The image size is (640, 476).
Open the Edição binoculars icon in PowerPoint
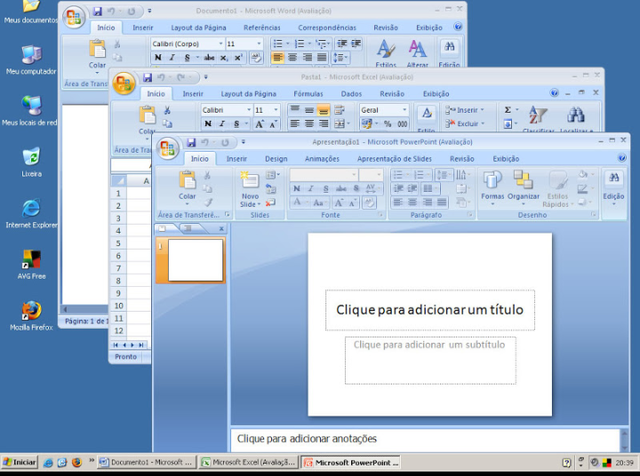point(613,178)
